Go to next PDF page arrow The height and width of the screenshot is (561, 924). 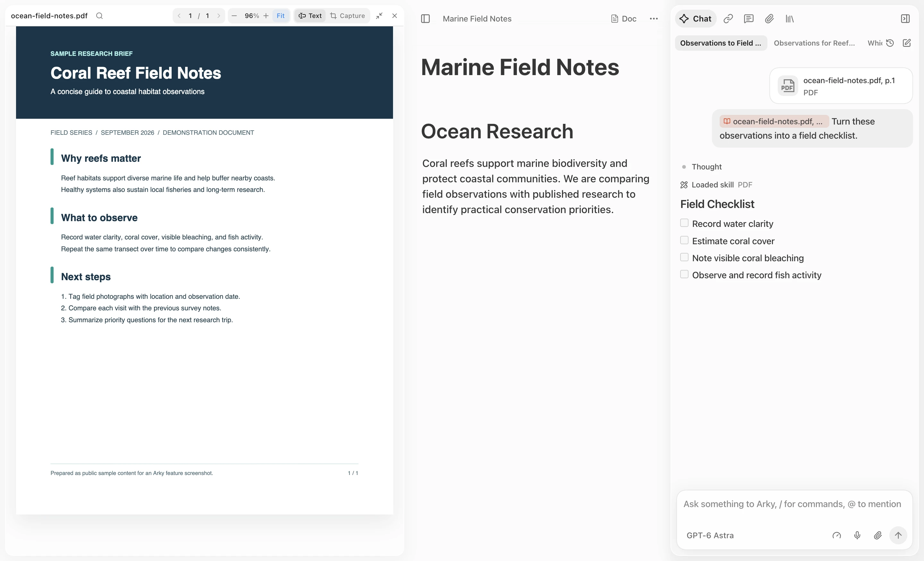218,16
